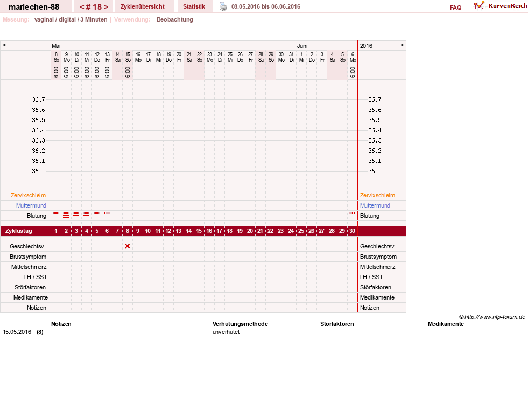This screenshot has width=528, height=420.
Task: Click bleeding marker on cycle day 1
Action: (56, 213)
